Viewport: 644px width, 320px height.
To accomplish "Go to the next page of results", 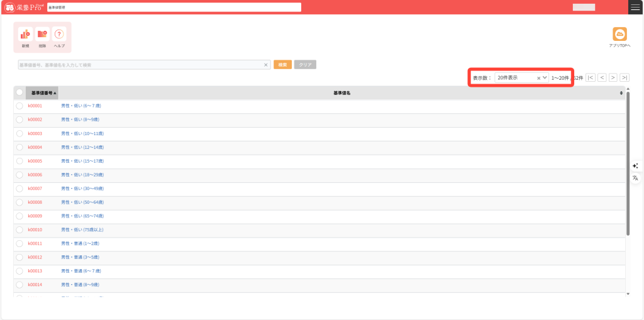I will [x=613, y=77].
